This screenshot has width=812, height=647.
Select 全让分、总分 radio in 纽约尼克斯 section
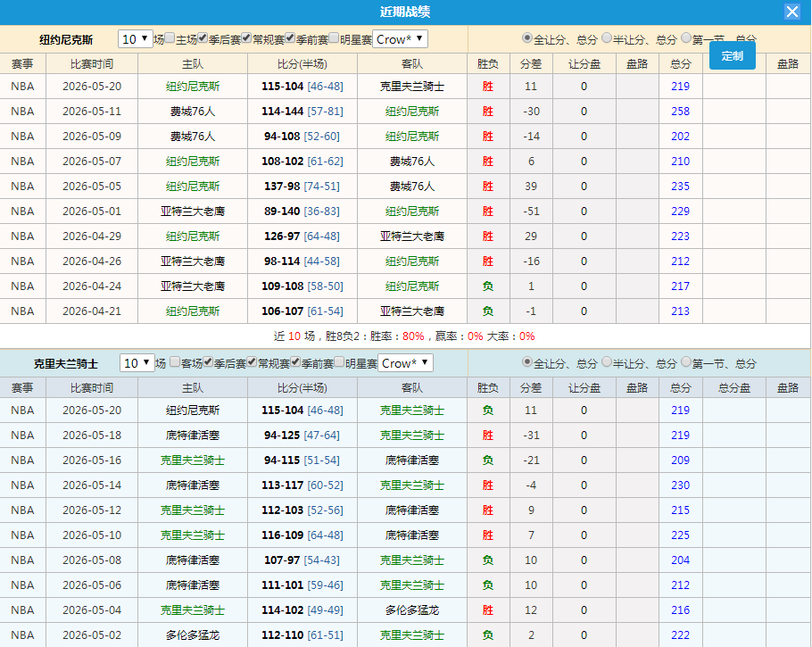(x=526, y=37)
